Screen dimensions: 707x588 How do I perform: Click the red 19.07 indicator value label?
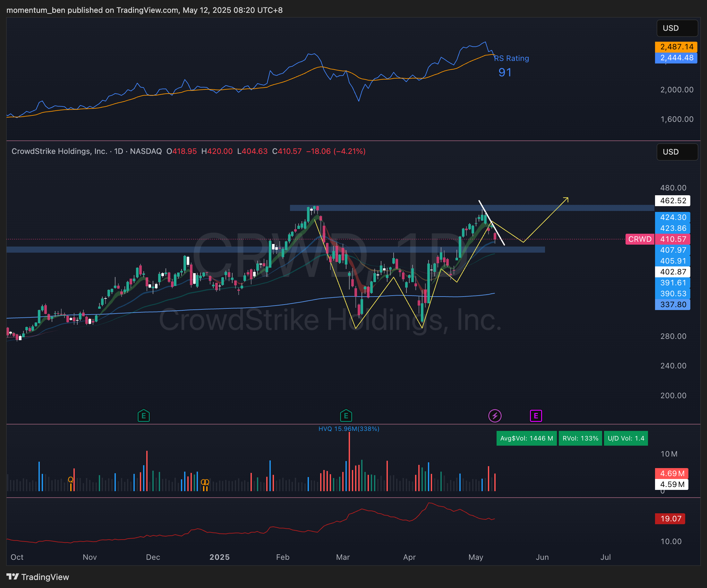coord(670,519)
